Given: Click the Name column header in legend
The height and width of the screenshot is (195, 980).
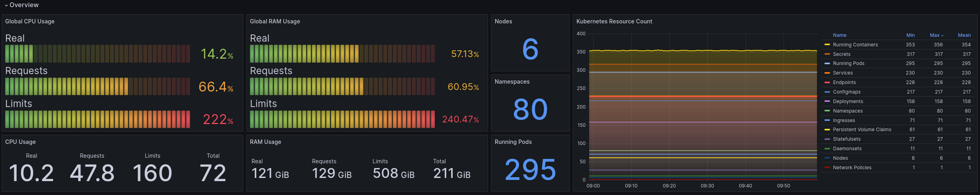Looking at the screenshot, I should tap(840, 35).
